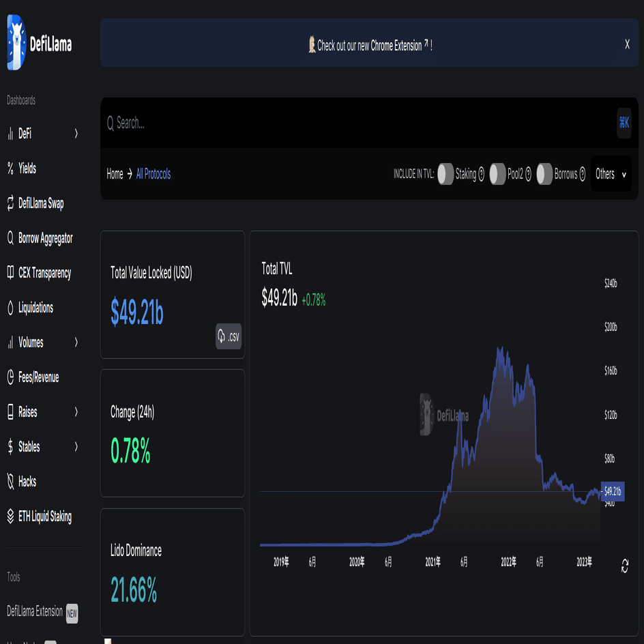Expand the Volumes submenu chevron

pos(76,342)
